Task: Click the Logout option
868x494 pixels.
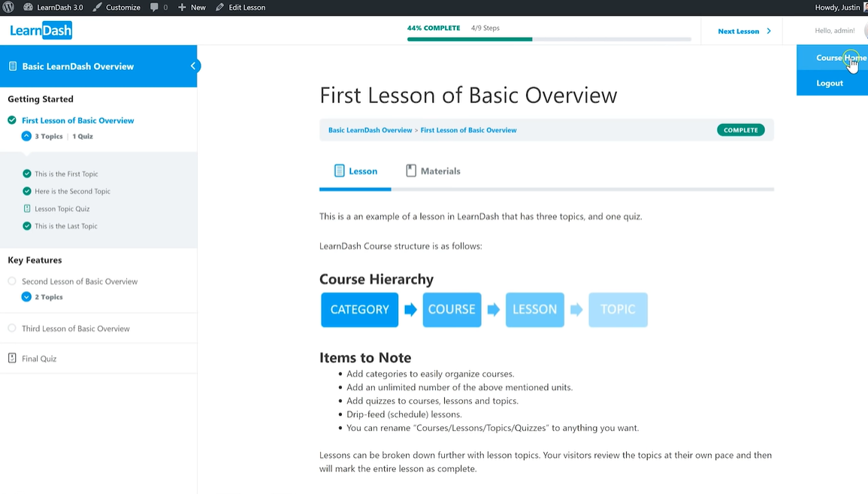Action: click(830, 83)
